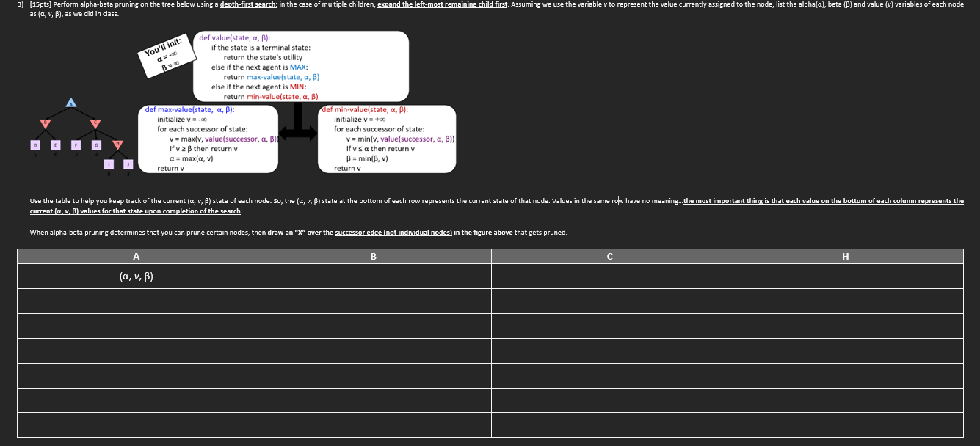Click the red MIN node C triangle

95,124
